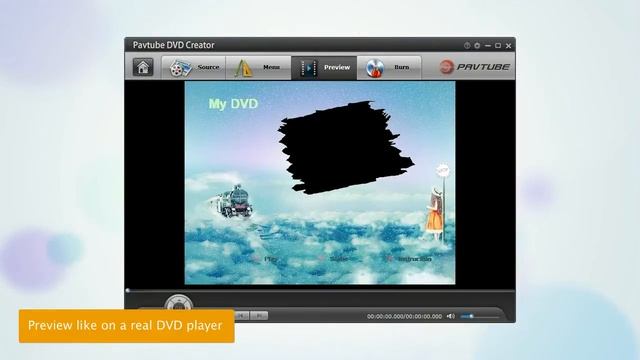640x360 pixels.
Task: Open the help icon in title bar
Action: point(467,45)
